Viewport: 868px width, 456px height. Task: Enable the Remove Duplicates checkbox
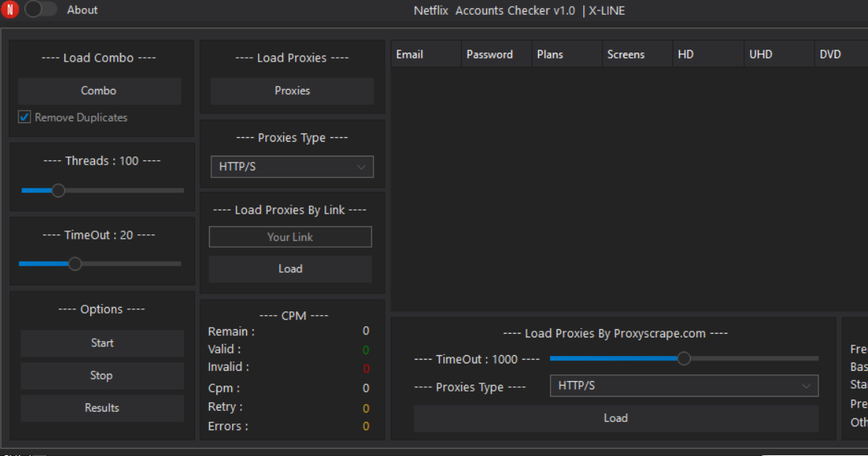23,116
